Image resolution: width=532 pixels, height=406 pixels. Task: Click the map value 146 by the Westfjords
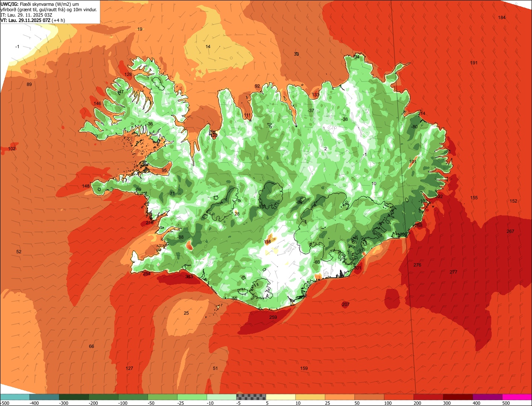point(97,103)
